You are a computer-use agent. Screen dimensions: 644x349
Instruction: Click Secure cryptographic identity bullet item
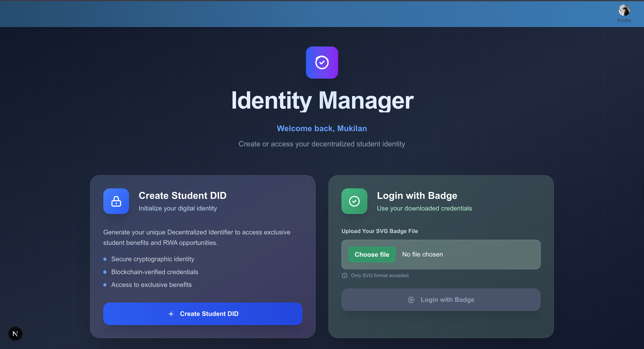(153, 259)
